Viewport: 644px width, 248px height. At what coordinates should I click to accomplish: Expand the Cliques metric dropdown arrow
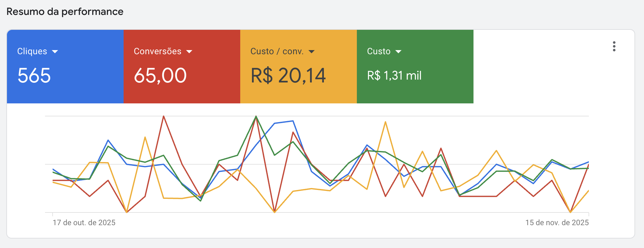click(x=55, y=52)
